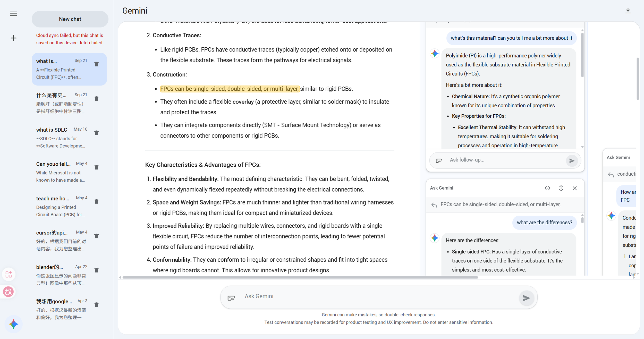644x339 pixels.
Task: Click the download icon at top right
Action: point(628,11)
